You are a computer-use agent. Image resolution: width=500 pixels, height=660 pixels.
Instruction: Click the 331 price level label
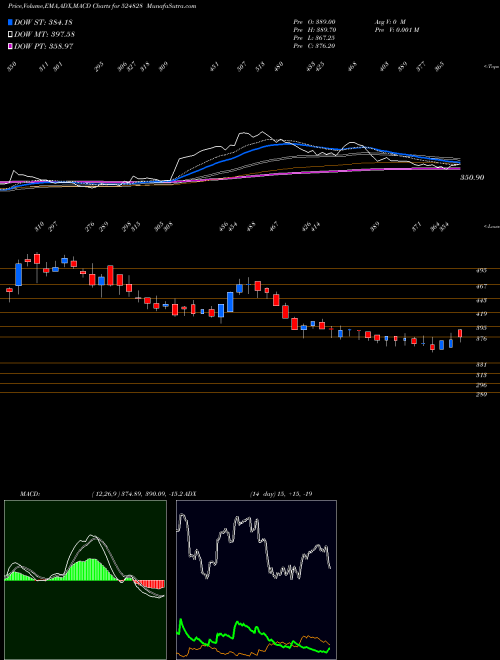coord(482,365)
